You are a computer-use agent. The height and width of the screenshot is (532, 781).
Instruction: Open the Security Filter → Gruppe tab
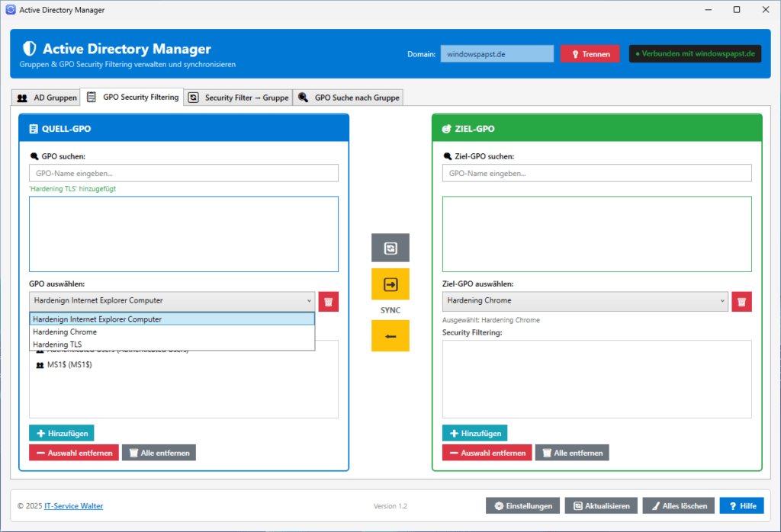(x=239, y=98)
